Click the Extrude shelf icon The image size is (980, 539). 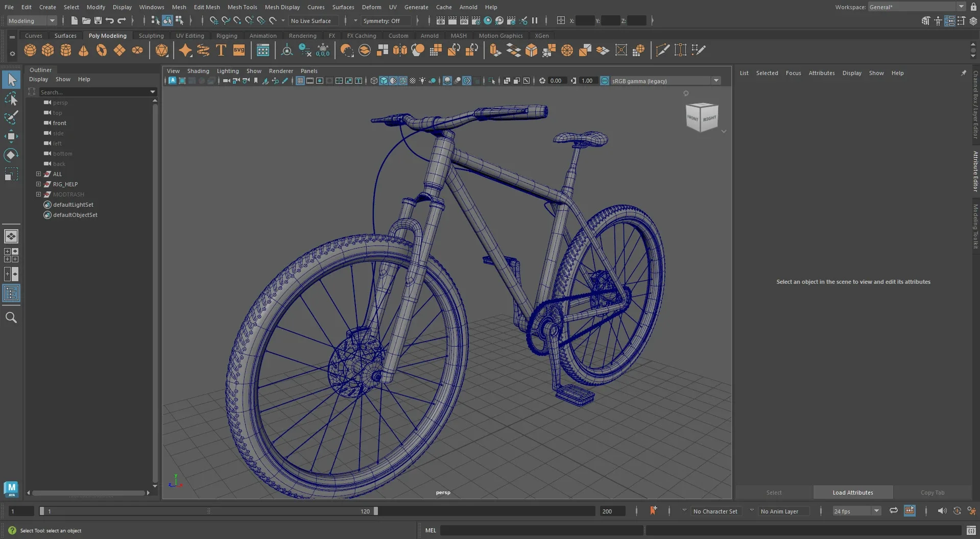495,50
